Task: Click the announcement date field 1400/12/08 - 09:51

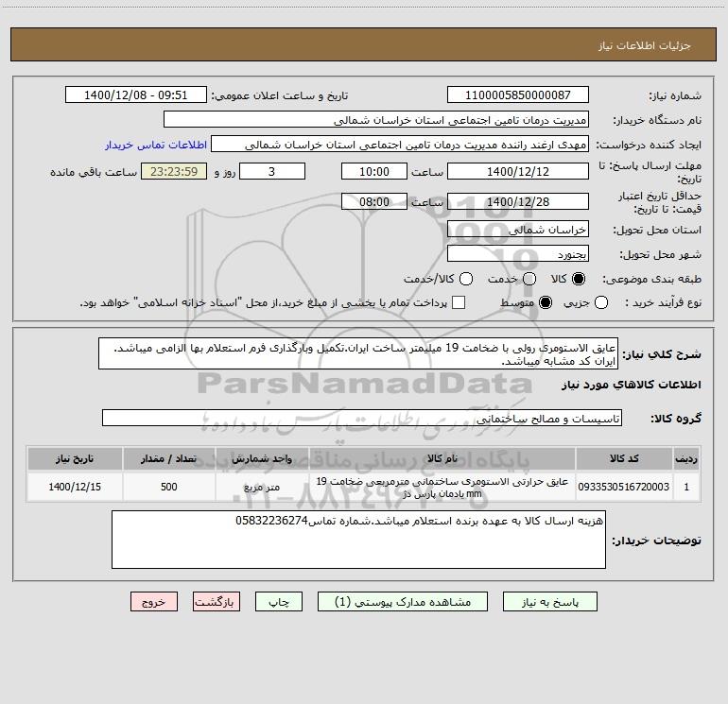Action: click(136, 94)
